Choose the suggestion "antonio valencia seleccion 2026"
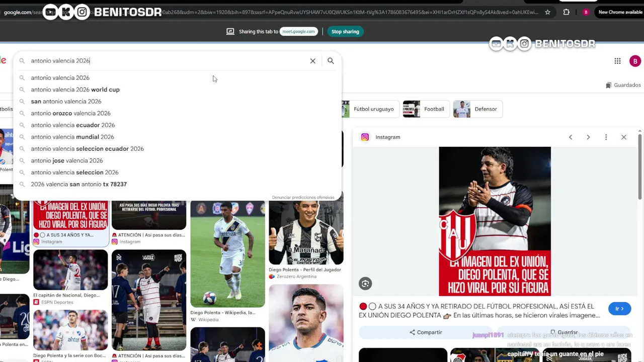The height and width of the screenshot is (362, 644). [x=177, y=172]
